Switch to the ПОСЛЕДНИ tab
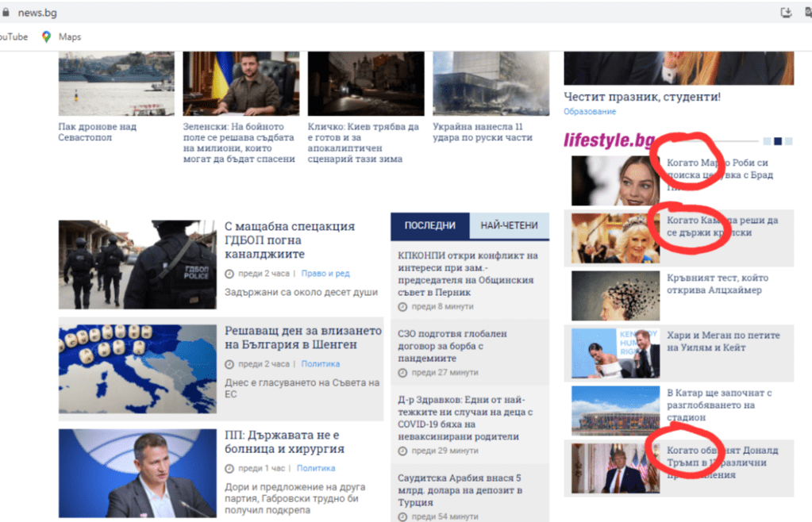812x522 pixels. (x=429, y=226)
